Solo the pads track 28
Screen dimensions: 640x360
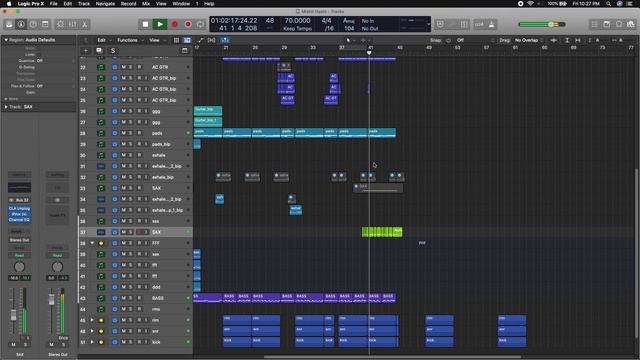pyautogui.click(x=131, y=133)
